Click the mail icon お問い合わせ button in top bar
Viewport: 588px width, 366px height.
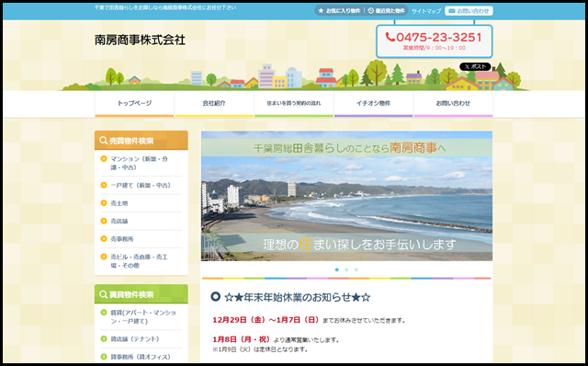coord(469,11)
